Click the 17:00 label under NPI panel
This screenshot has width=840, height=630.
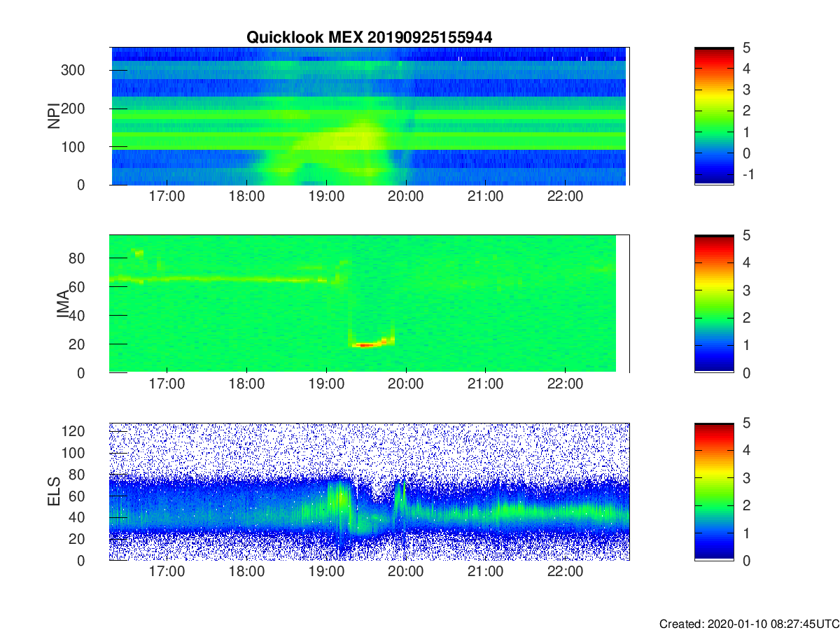[167, 197]
